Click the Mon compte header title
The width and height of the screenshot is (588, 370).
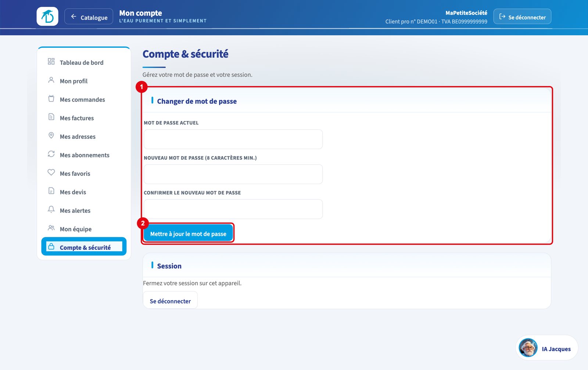pos(140,13)
